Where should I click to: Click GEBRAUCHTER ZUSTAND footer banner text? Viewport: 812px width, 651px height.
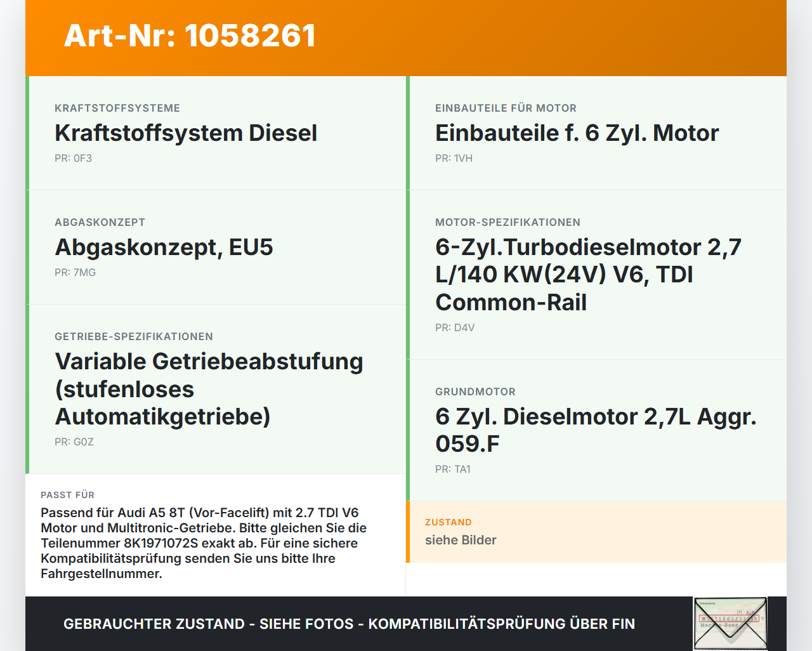[349, 624]
